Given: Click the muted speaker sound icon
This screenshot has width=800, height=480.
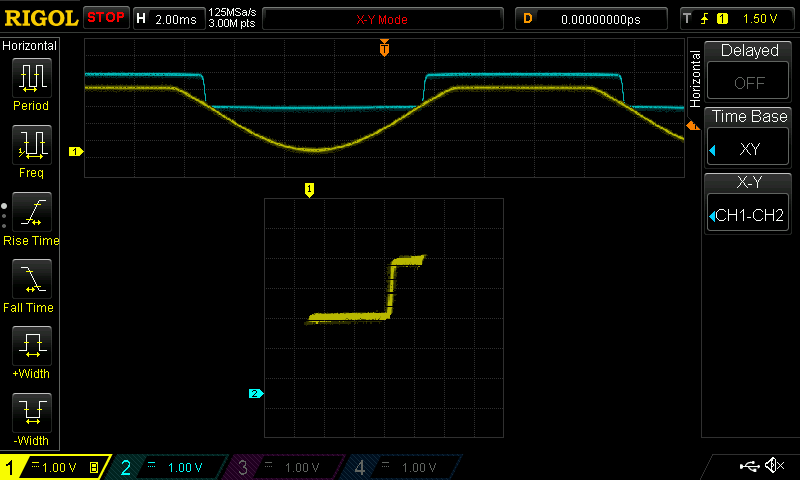Looking at the screenshot, I should tap(774, 465).
